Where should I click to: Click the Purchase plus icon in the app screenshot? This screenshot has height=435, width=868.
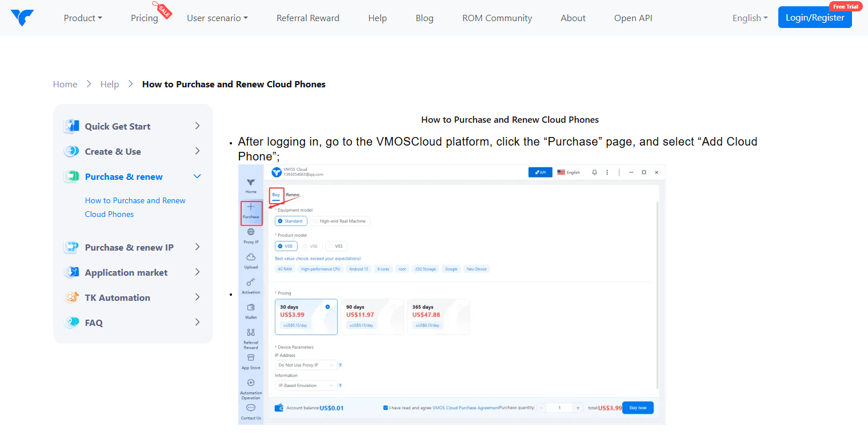click(x=251, y=207)
